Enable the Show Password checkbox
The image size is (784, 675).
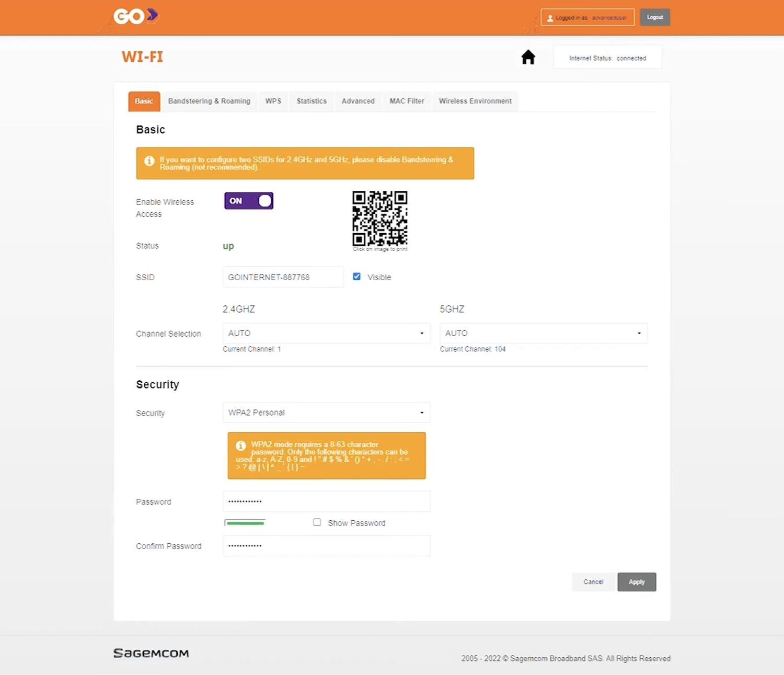pyautogui.click(x=317, y=522)
